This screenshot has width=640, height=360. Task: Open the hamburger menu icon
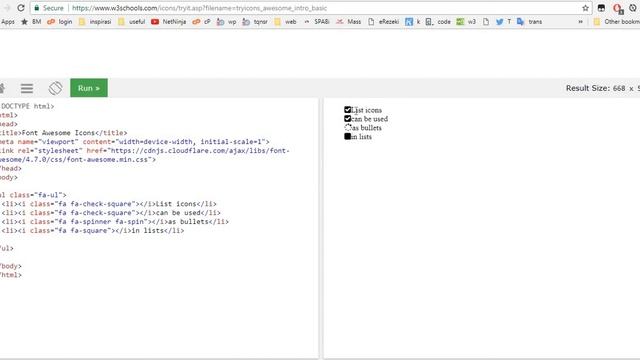[27, 88]
